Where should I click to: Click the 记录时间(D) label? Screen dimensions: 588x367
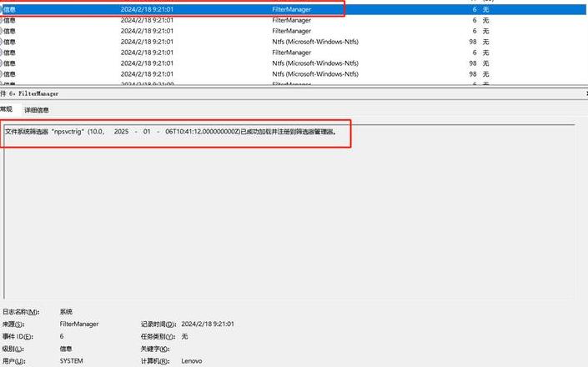pyautogui.click(x=158, y=324)
